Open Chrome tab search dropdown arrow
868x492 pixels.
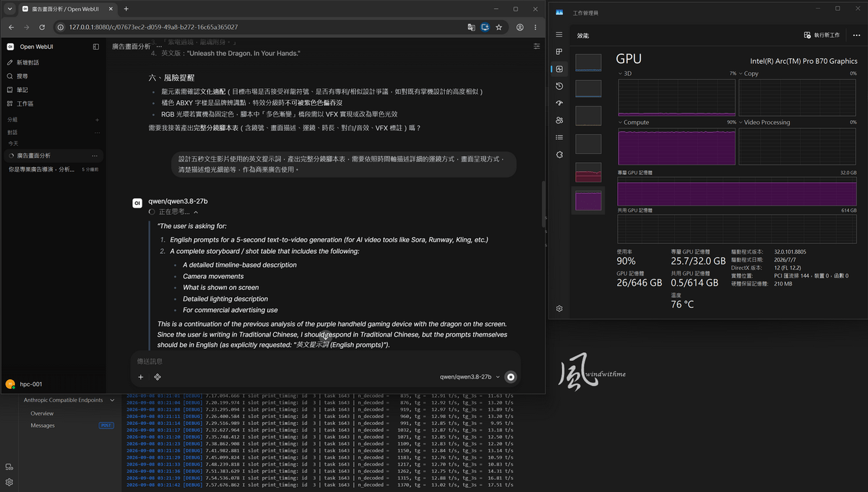point(9,9)
